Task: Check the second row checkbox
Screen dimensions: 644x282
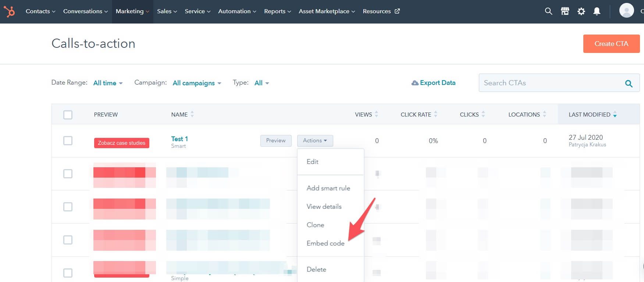Action: 68,174
